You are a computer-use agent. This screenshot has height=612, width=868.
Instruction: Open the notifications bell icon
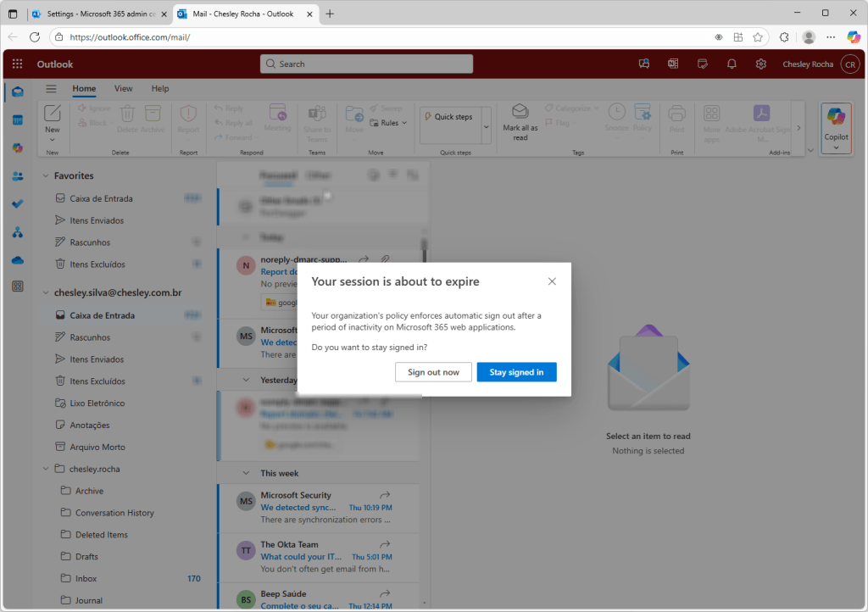click(732, 64)
